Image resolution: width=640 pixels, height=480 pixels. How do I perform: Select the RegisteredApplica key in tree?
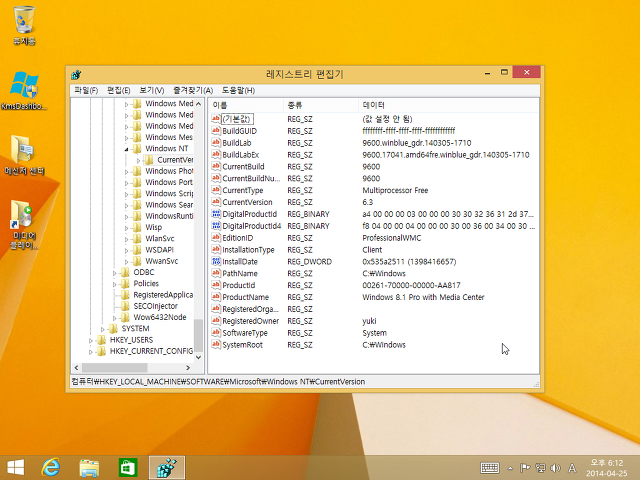point(163,295)
